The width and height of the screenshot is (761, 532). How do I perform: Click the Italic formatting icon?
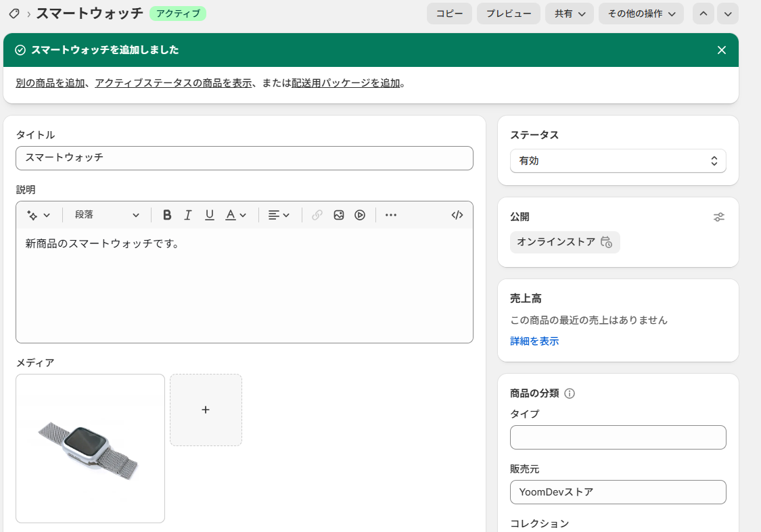point(188,215)
